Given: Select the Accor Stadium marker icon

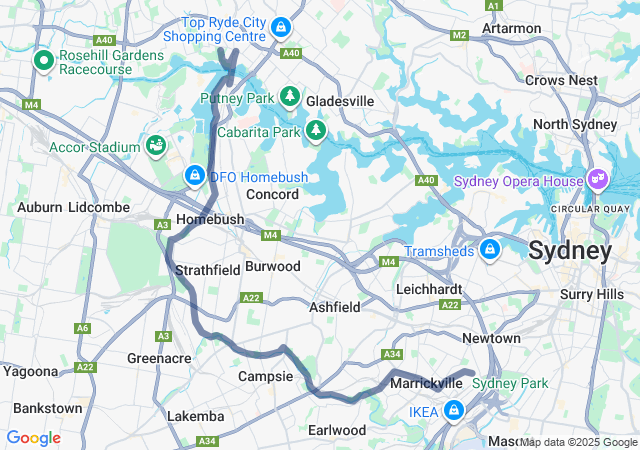Looking at the screenshot, I should [156, 146].
